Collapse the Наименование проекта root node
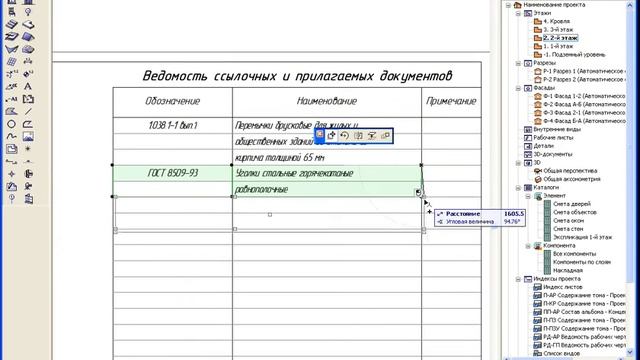This screenshot has width=640, height=360. coord(509,5)
